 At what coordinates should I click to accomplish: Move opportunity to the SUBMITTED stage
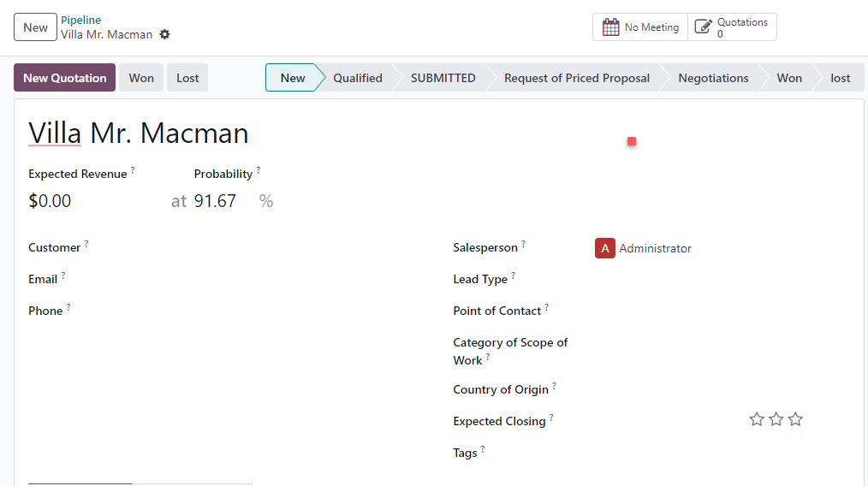443,78
